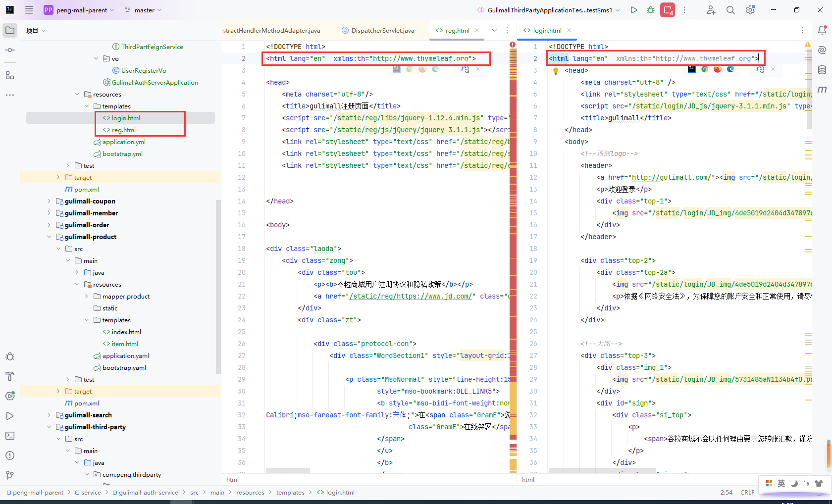Screen dimensions: 832x504
Task: Expand the gulimall-search module
Action: 49,415
